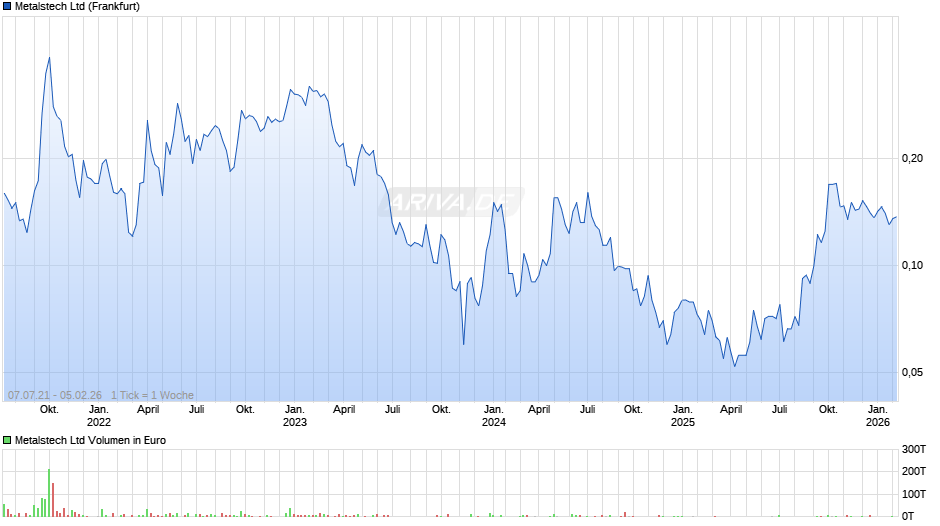940x526 pixels.
Task: Click the 'Jan. 2024' time axis label
Action: coord(493,416)
